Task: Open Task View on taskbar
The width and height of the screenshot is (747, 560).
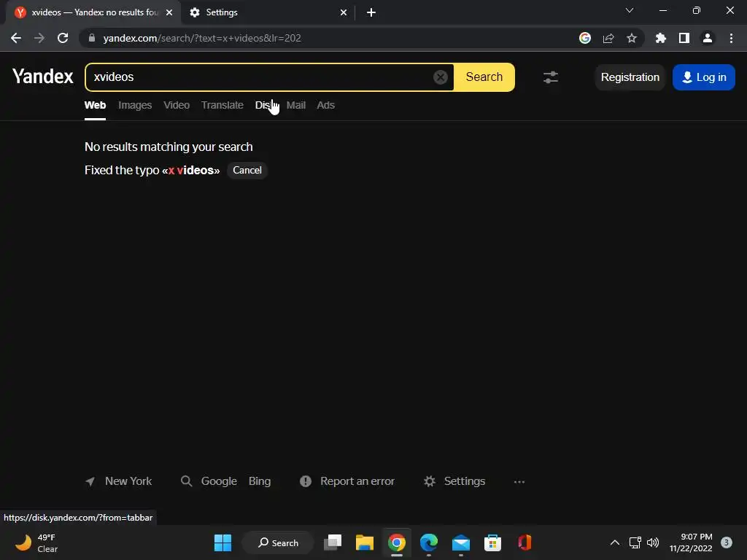Action: pos(333,542)
